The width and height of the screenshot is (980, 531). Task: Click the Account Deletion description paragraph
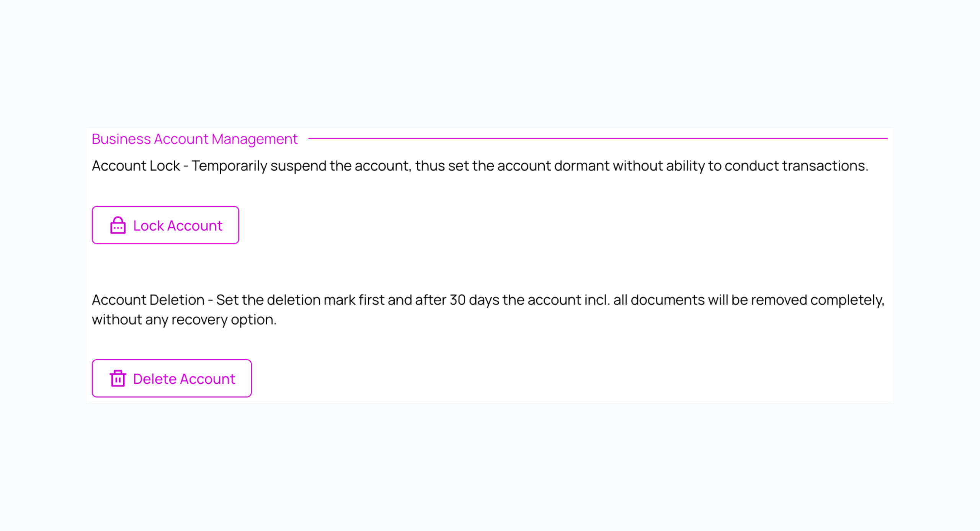coord(488,309)
